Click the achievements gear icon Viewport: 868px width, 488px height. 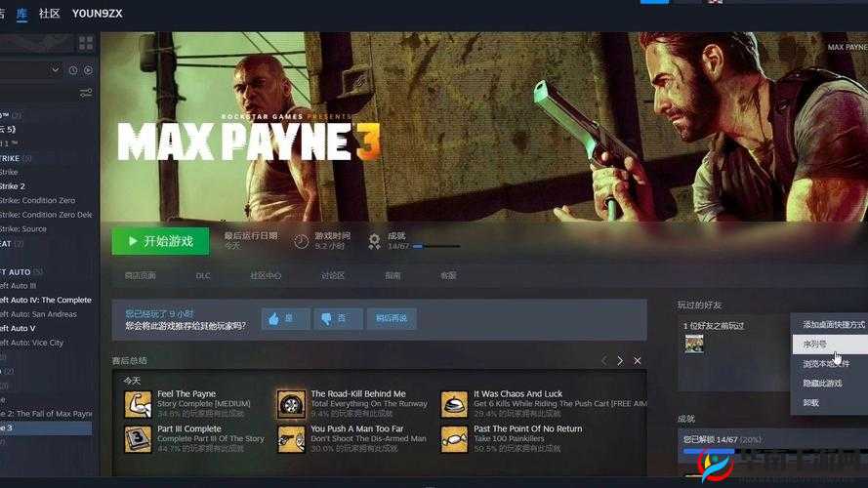[x=373, y=241]
